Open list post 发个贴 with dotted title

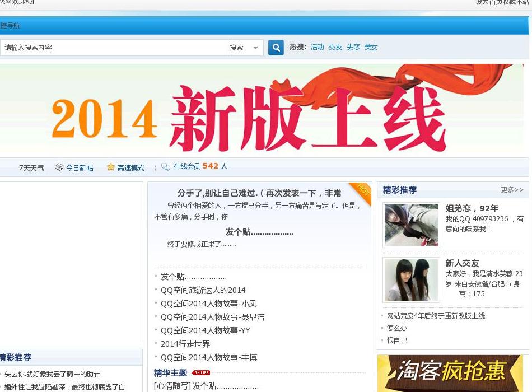point(193,277)
